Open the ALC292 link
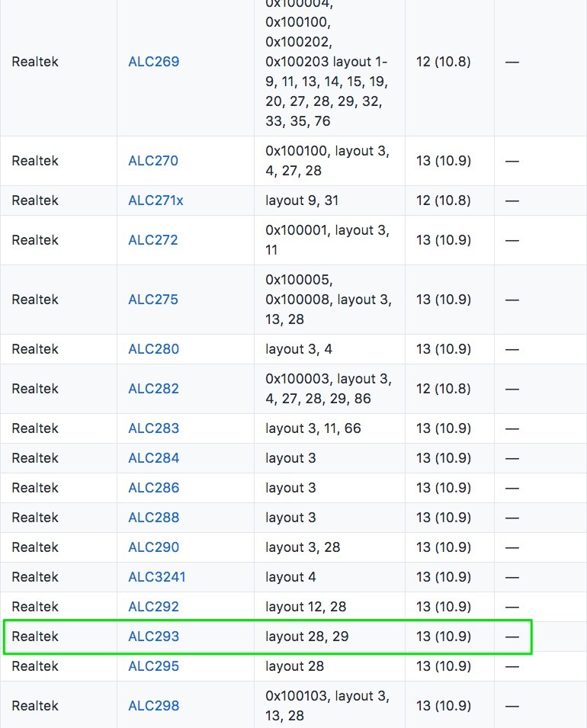 153,607
